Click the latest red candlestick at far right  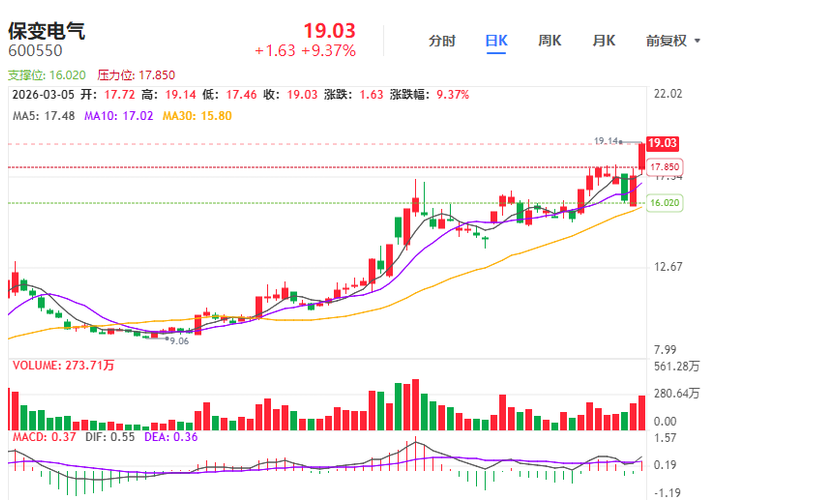[x=642, y=157]
